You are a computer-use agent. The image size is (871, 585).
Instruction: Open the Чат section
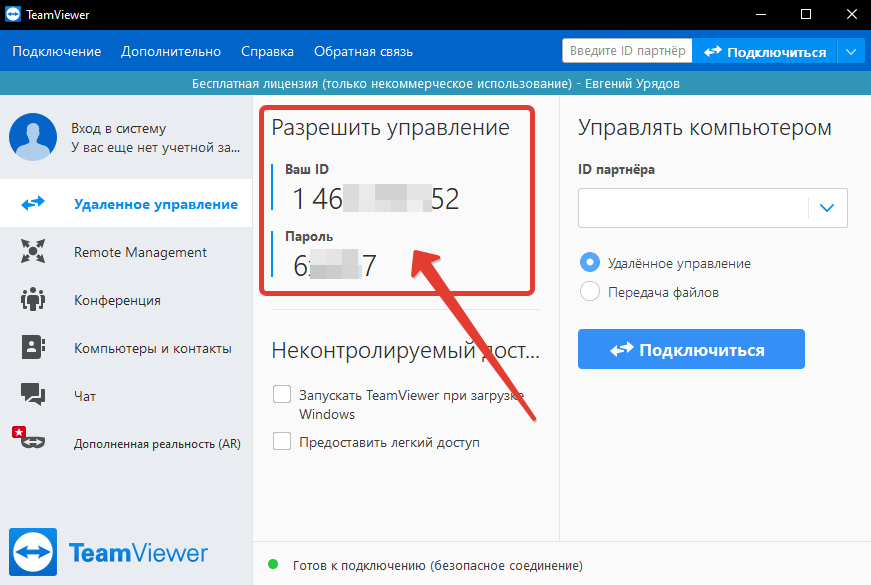126,396
